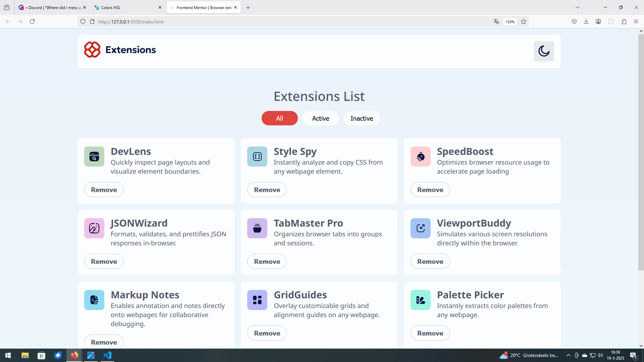
Task: Open the Firefox application menu
Action: click(x=636, y=21)
